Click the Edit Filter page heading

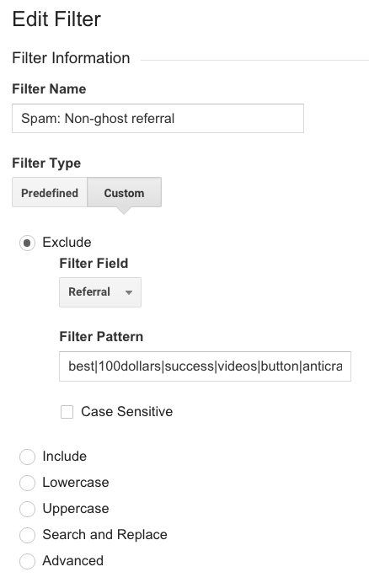pos(56,19)
